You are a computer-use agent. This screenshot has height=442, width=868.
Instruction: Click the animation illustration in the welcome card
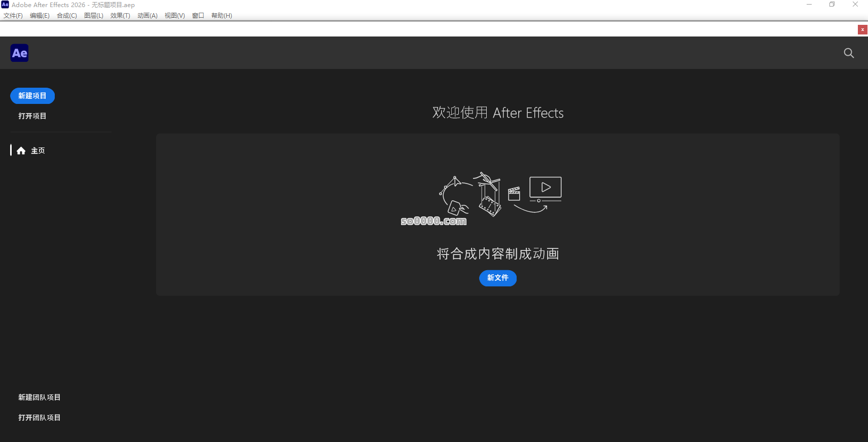(x=499, y=195)
